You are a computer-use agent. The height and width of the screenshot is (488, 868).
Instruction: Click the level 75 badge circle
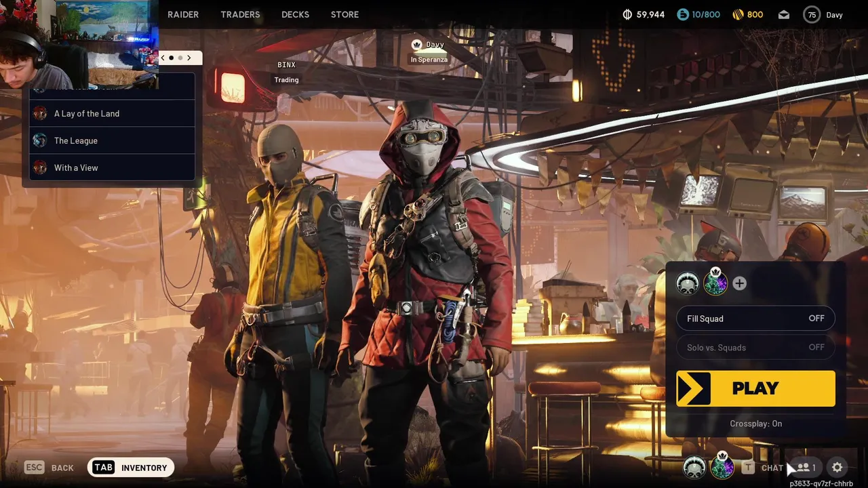coord(812,14)
